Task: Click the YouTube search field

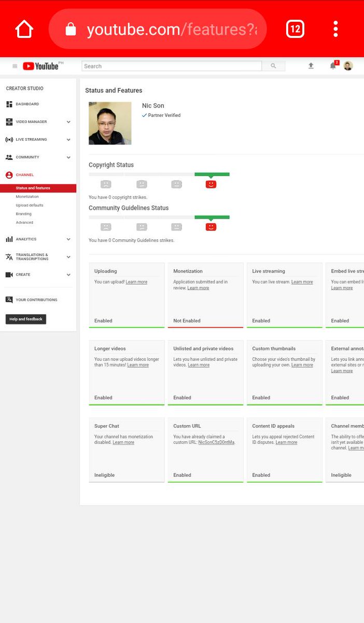Action: click(172, 66)
